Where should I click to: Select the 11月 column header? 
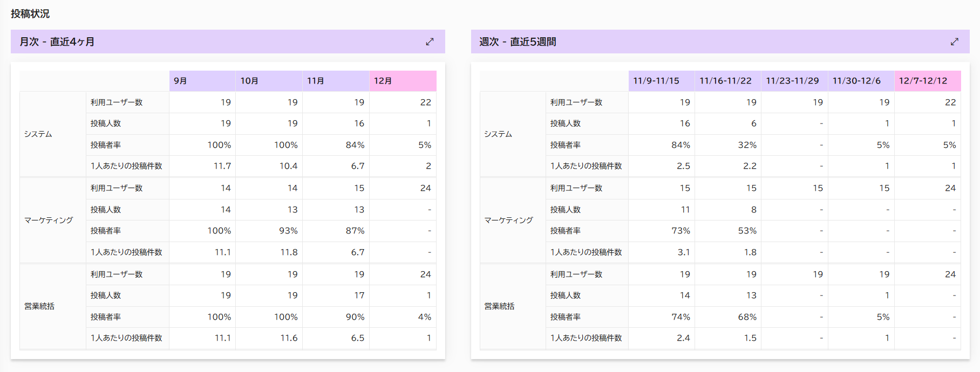[x=336, y=81]
